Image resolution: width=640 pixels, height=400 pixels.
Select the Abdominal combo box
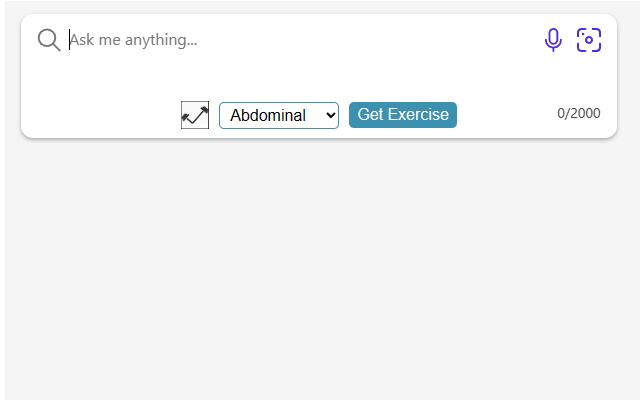point(278,115)
